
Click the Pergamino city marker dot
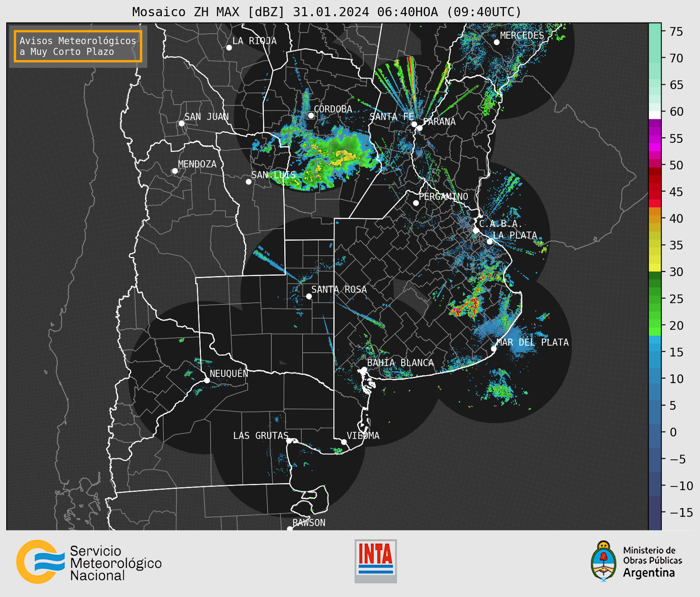[x=416, y=203]
